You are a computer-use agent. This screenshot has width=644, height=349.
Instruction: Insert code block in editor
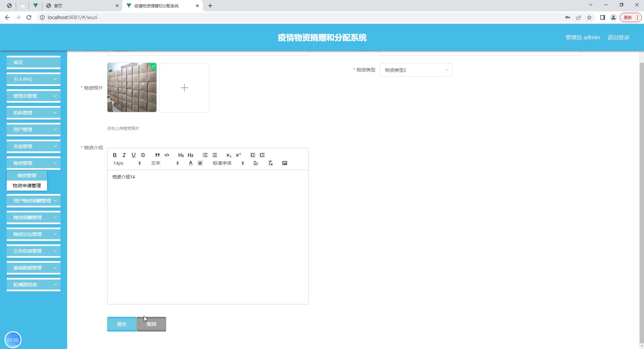(x=167, y=155)
